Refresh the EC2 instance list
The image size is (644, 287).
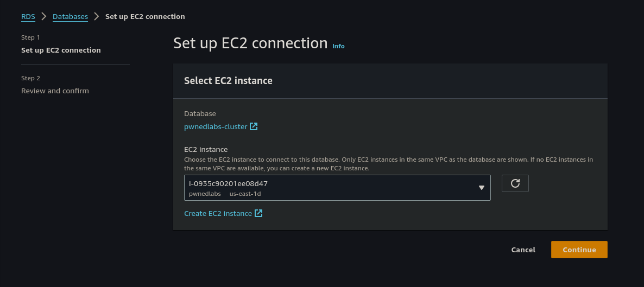pos(515,183)
